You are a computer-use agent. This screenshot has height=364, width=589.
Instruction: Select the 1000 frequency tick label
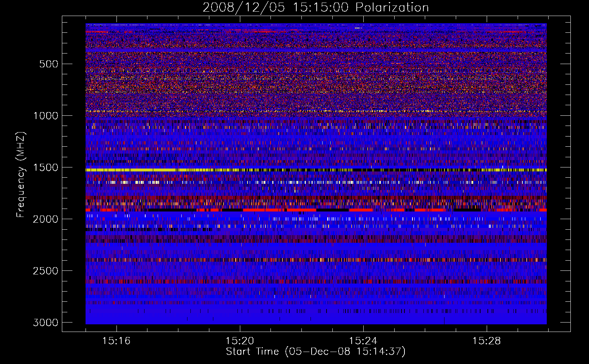tap(46, 116)
